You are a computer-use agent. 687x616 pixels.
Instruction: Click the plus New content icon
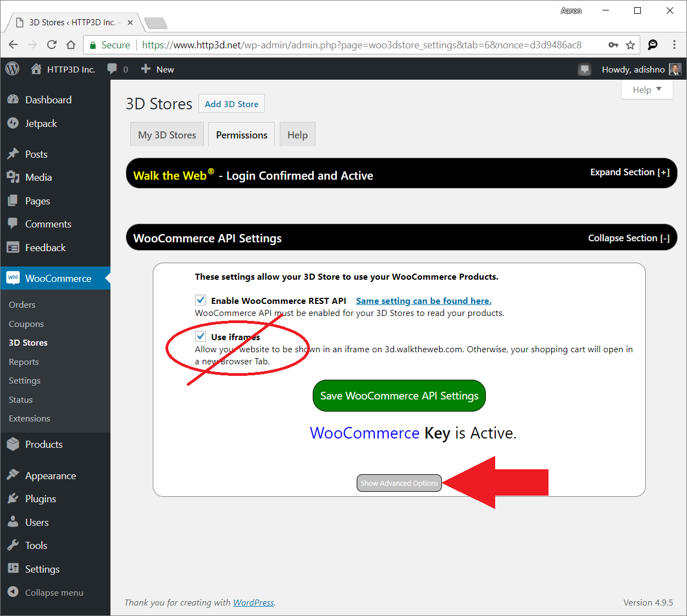pyautogui.click(x=146, y=69)
